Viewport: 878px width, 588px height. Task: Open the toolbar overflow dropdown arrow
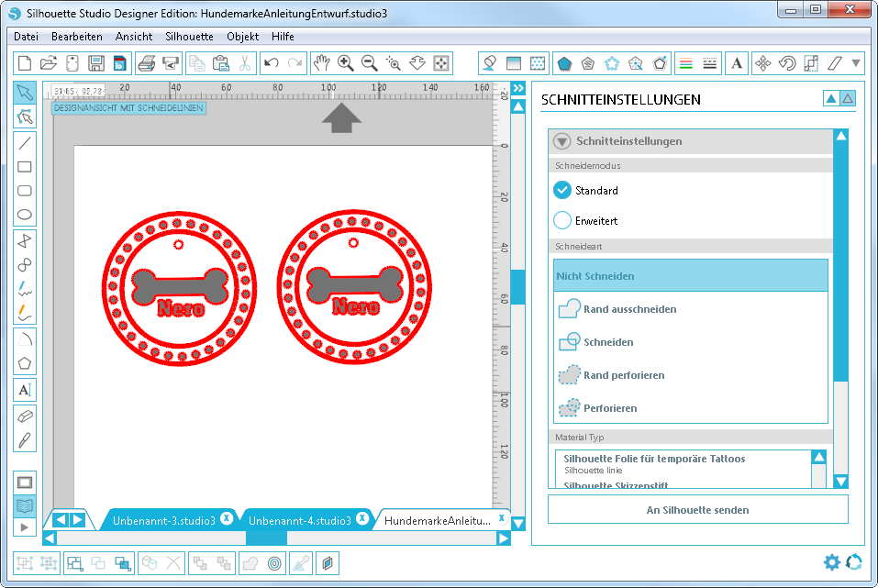coord(857,63)
